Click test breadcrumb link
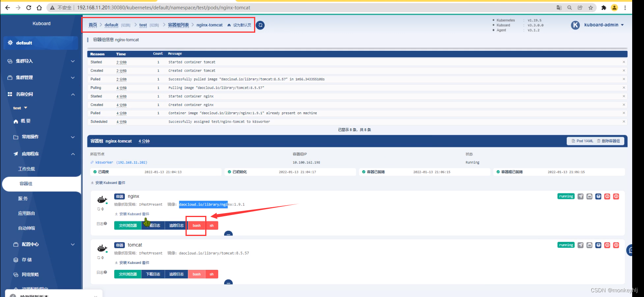Image resolution: width=644 pixels, height=297 pixels. (x=143, y=25)
